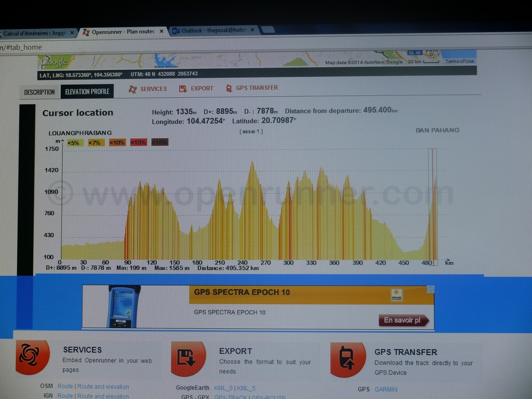Click the large red EXPORT disk icon
The height and width of the screenshot is (399, 532).
click(188, 359)
